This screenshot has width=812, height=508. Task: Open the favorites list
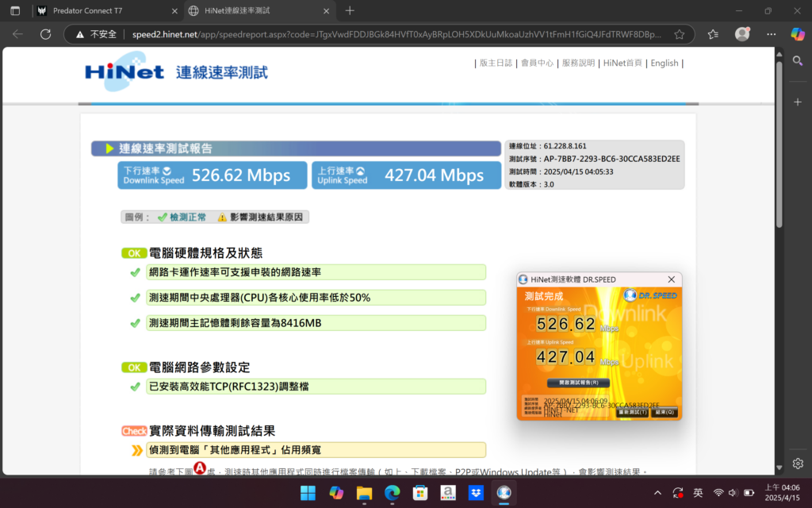[x=713, y=34]
